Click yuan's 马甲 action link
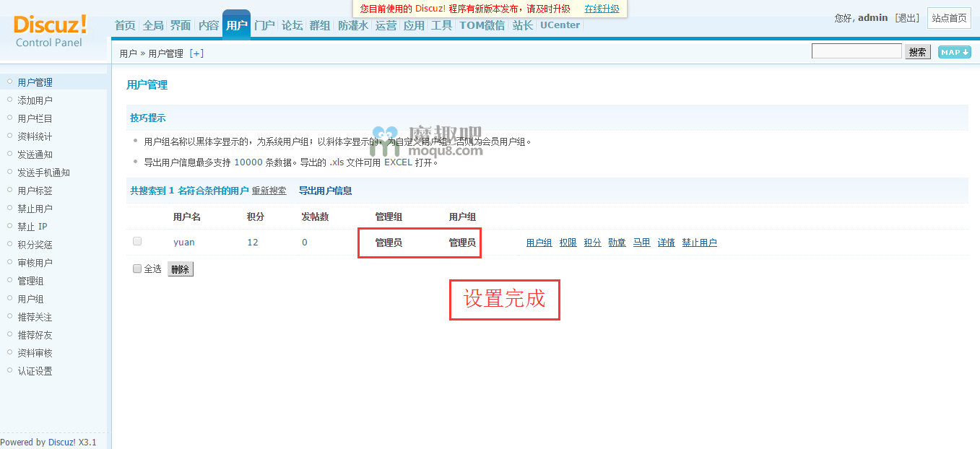The width and height of the screenshot is (980, 449). (641, 243)
